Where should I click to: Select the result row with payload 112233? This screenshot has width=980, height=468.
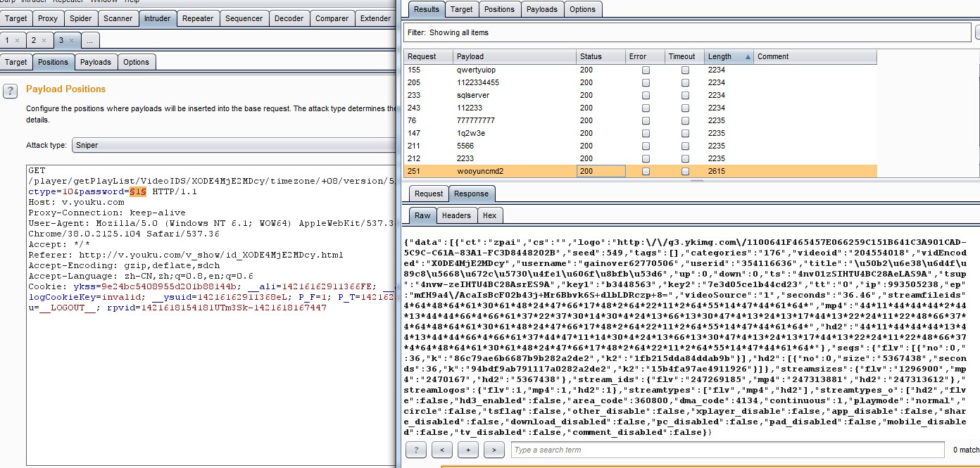[641, 108]
